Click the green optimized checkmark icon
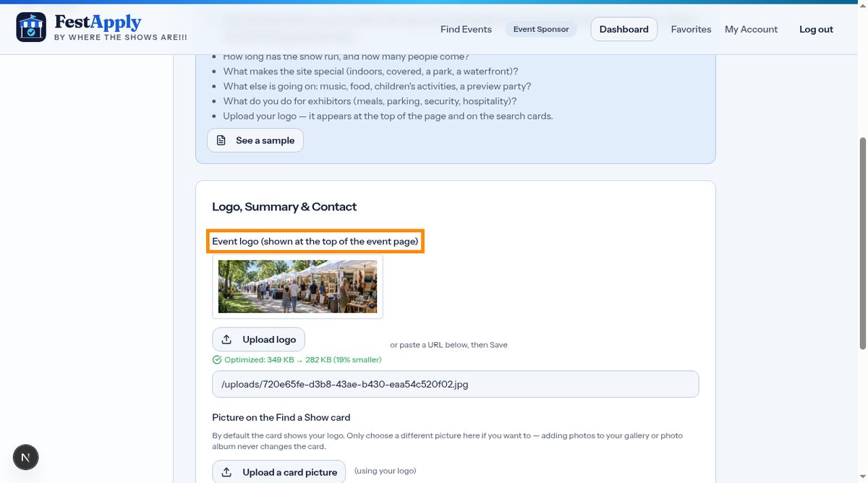868x483 pixels. tap(217, 359)
